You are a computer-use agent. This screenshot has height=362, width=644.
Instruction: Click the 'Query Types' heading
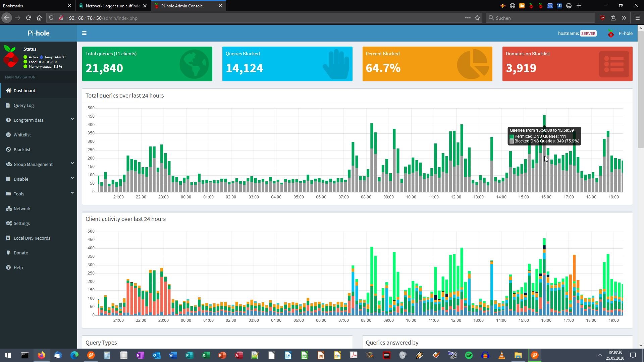[101, 343]
